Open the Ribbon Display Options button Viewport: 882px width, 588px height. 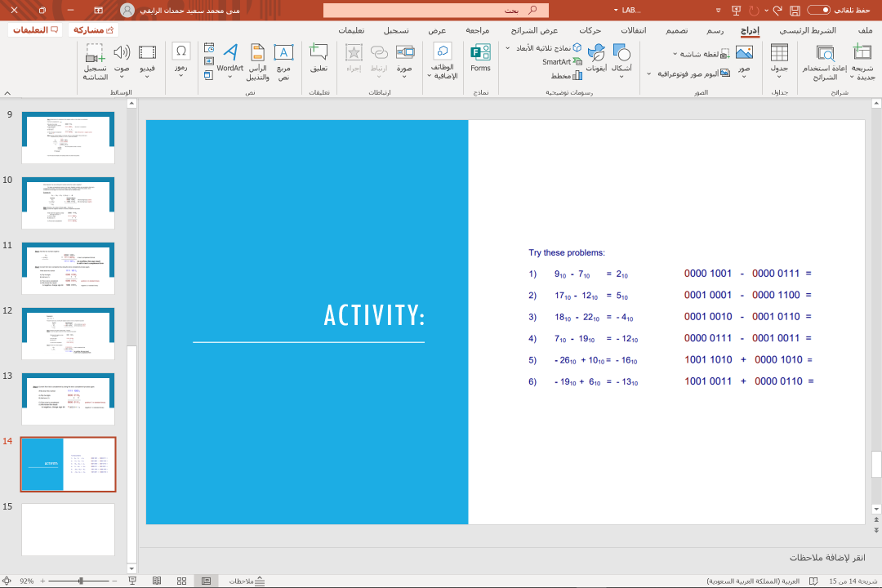(x=99, y=10)
